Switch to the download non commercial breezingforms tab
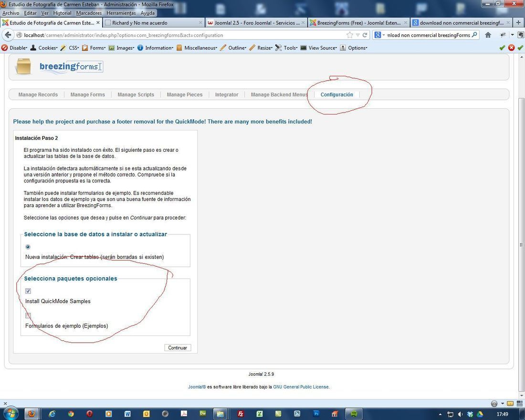 click(462, 23)
